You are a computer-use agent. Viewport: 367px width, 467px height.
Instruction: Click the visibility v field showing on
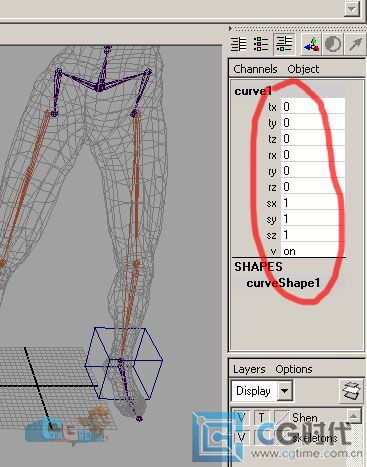313,251
